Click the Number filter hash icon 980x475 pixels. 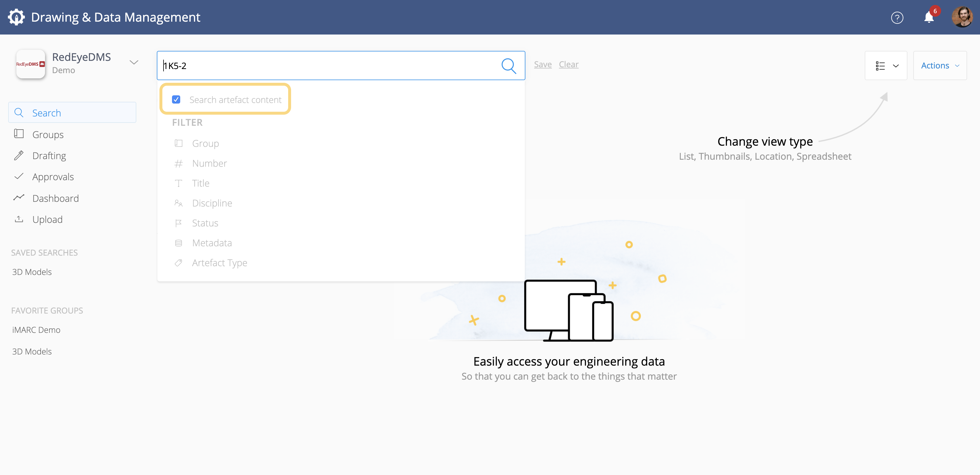[178, 164]
